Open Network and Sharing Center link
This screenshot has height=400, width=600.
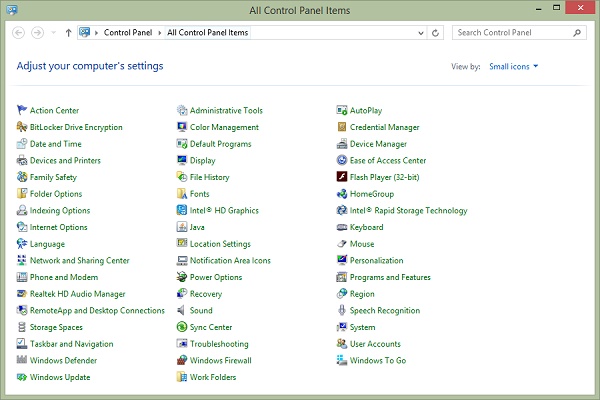point(80,260)
